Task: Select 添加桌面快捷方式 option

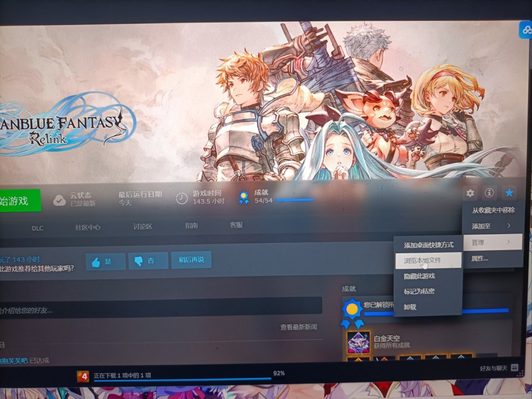Action: 428,245
